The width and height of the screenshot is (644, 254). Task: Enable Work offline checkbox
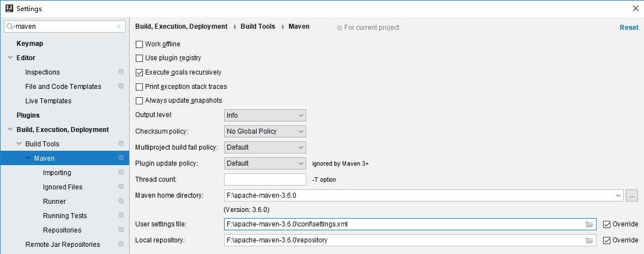pos(139,44)
